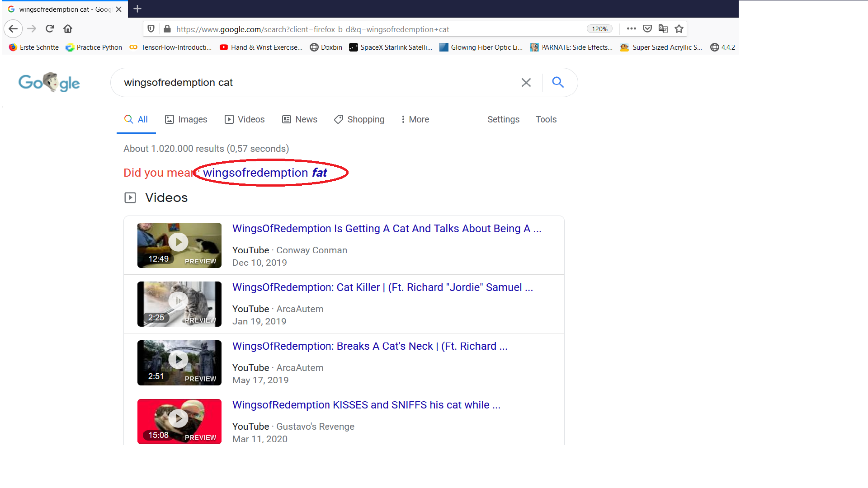Reload the current page
Image resolution: width=868 pixels, height=488 pixels.
coord(50,28)
